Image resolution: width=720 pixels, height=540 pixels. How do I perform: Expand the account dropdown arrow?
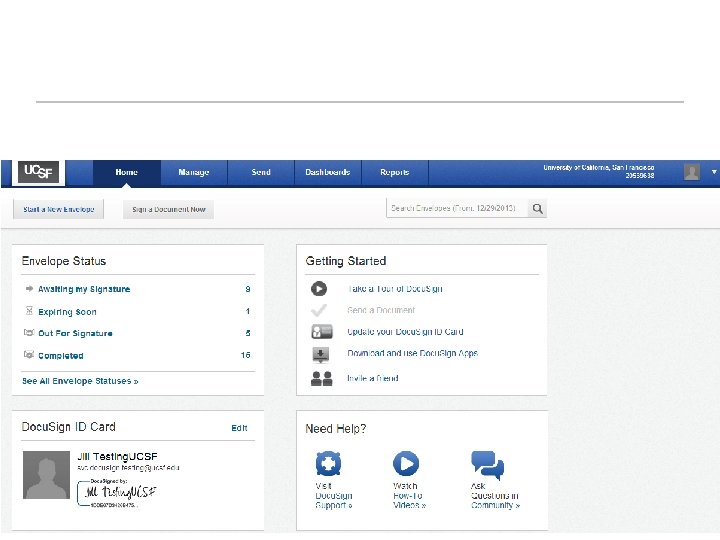pos(714,172)
